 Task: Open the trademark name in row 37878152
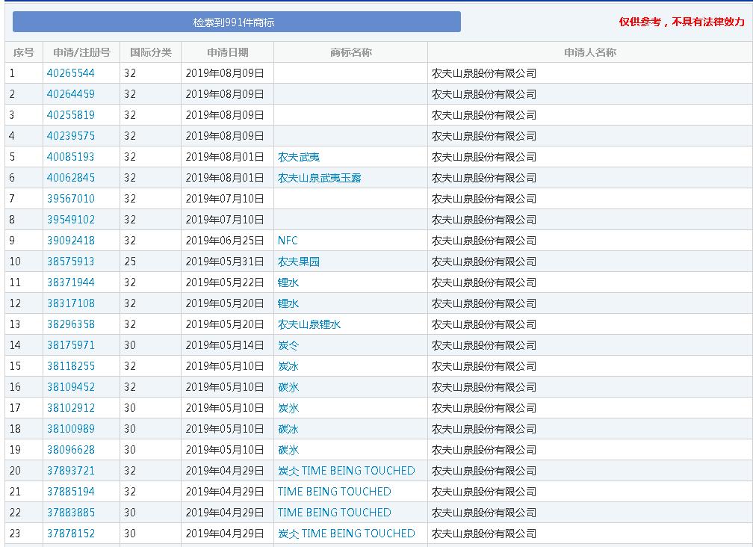[346, 534]
